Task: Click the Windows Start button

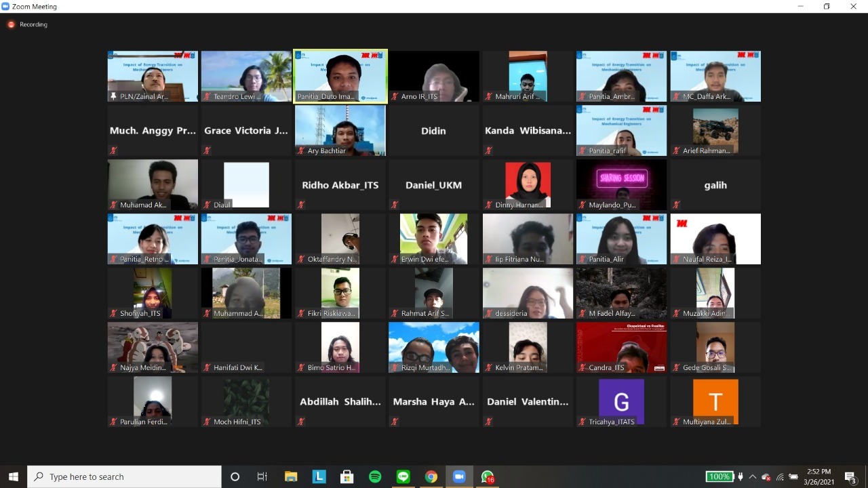Action: click(14, 476)
